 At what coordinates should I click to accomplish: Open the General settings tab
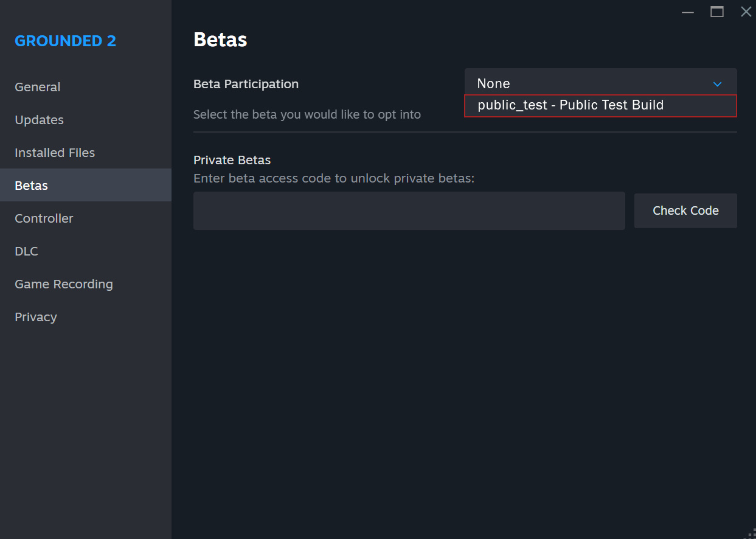(38, 87)
